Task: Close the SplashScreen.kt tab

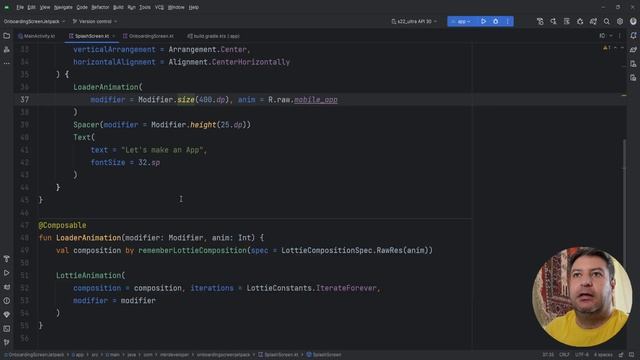Action: pos(113,36)
